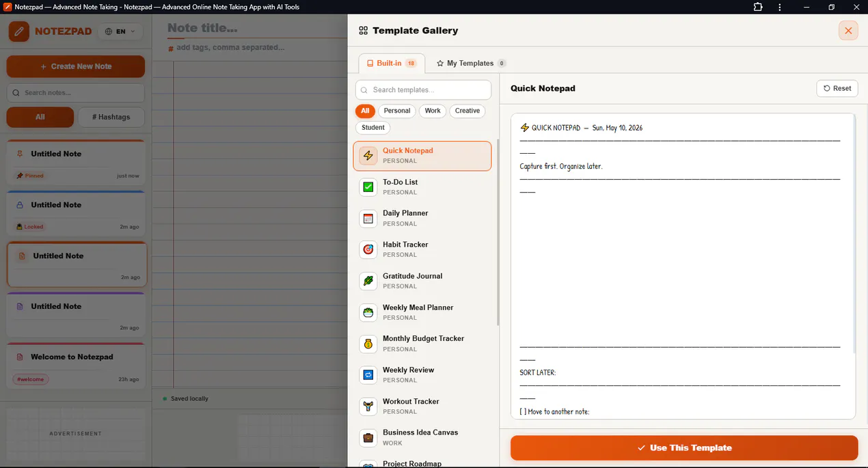Filter templates by Personal
Image resolution: width=868 pixels, height=468 pixels.
397,111
